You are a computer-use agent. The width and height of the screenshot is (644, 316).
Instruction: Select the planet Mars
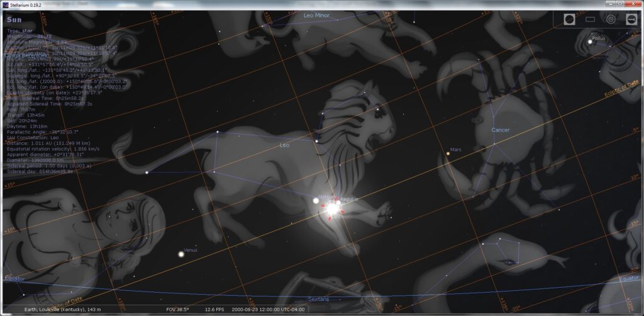(448, 154)
